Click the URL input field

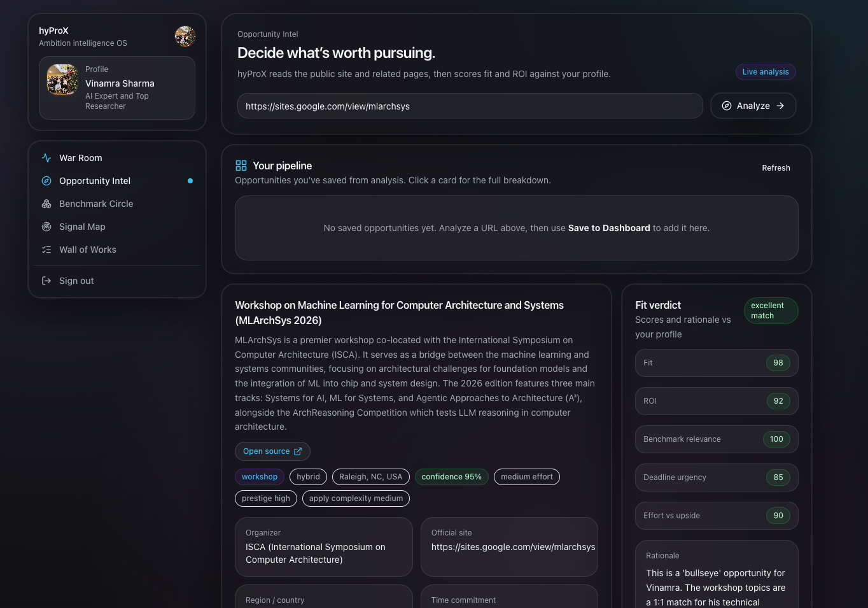coord(470,106)
